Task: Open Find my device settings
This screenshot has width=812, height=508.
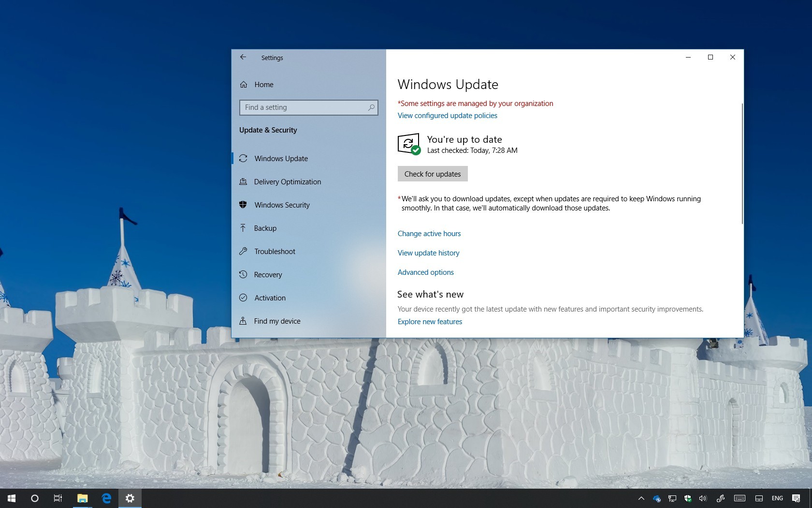Action: (x=277, y=321)
